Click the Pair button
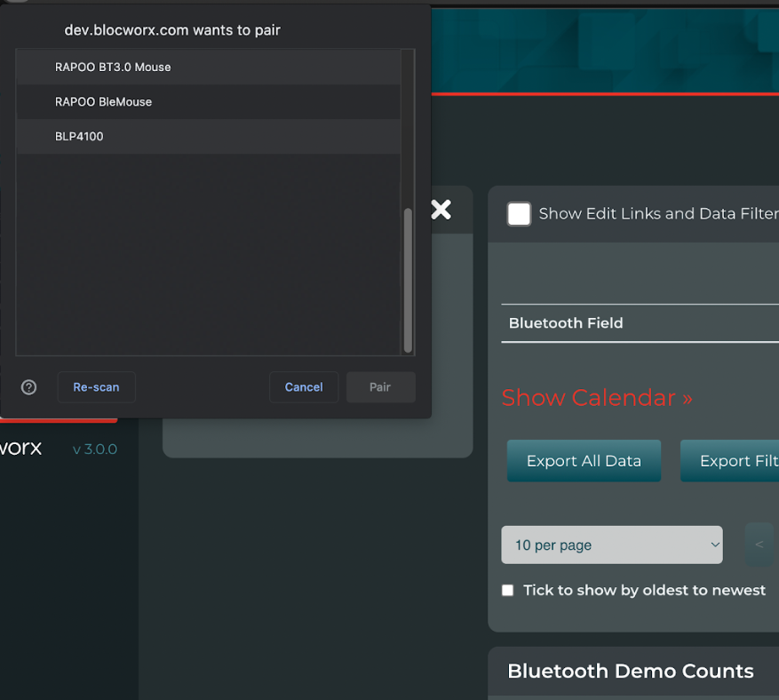The height and width of the screenshot is (700, 779). [380, 387]
